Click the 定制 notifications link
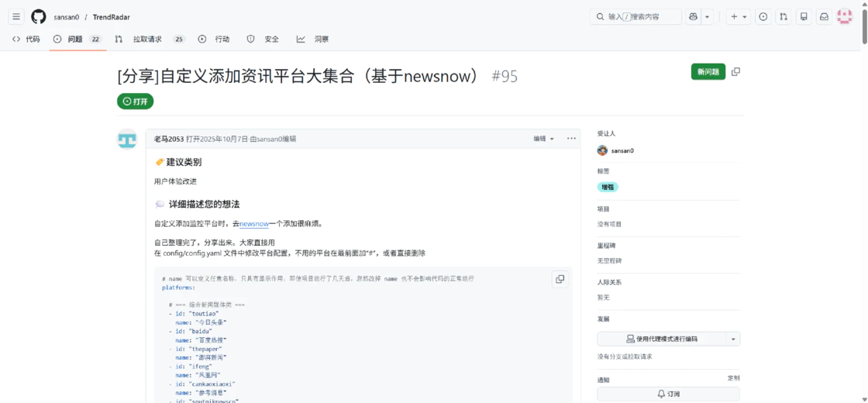This screenshot has height=403, width=868. 733,378
